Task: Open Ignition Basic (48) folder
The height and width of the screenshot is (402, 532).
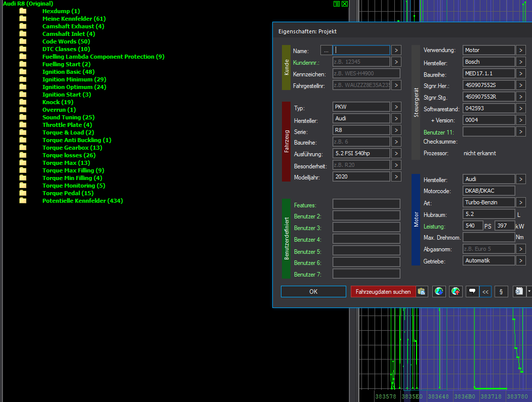Action: point(68,72)
